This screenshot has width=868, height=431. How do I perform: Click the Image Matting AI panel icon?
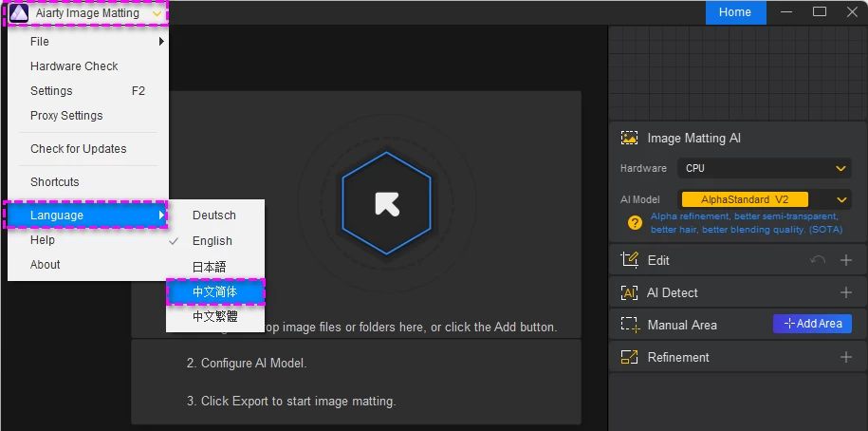[629, 138]
